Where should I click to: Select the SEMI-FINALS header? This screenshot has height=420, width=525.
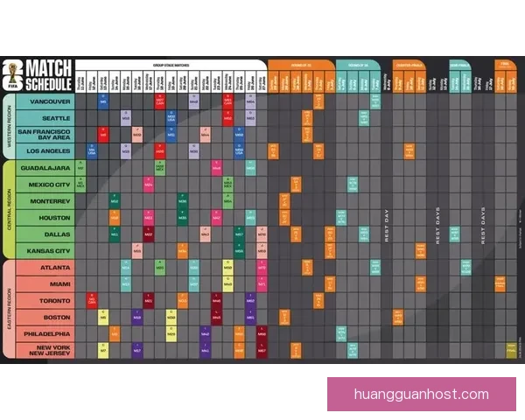tap(460, 65)
